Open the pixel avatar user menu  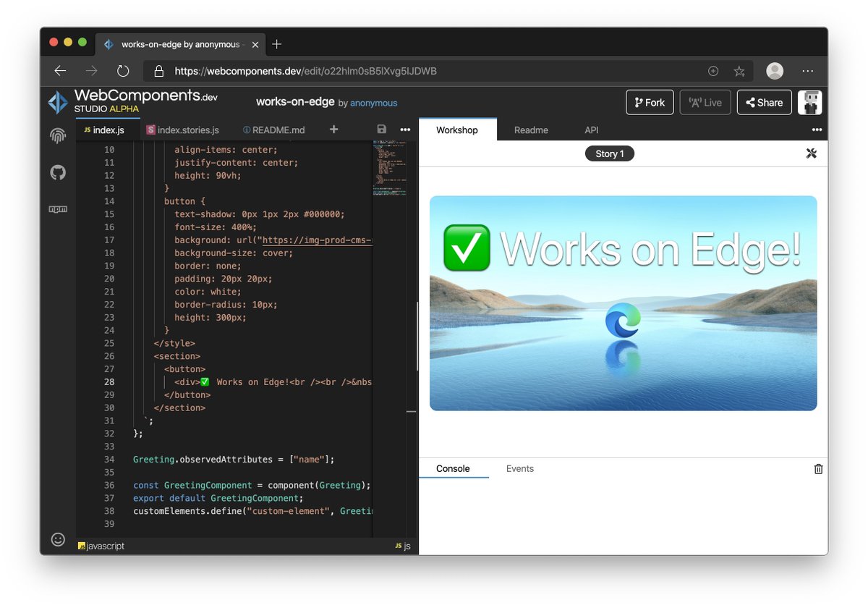[x=809, y=102]
